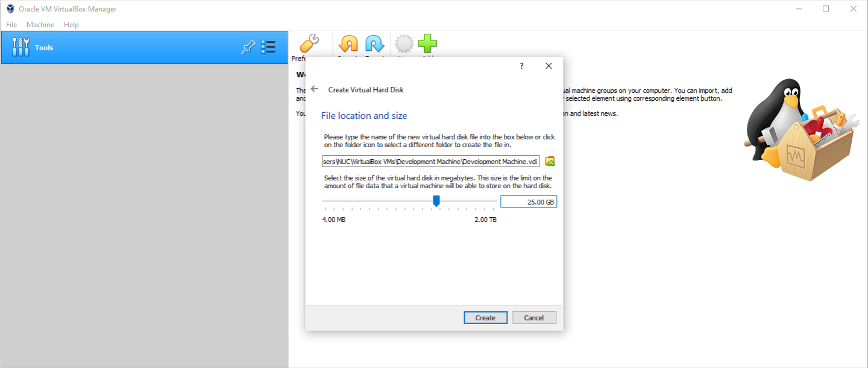Click the folder icon to choose disk location
The image size is (868, 368).
tap(550, 161)
